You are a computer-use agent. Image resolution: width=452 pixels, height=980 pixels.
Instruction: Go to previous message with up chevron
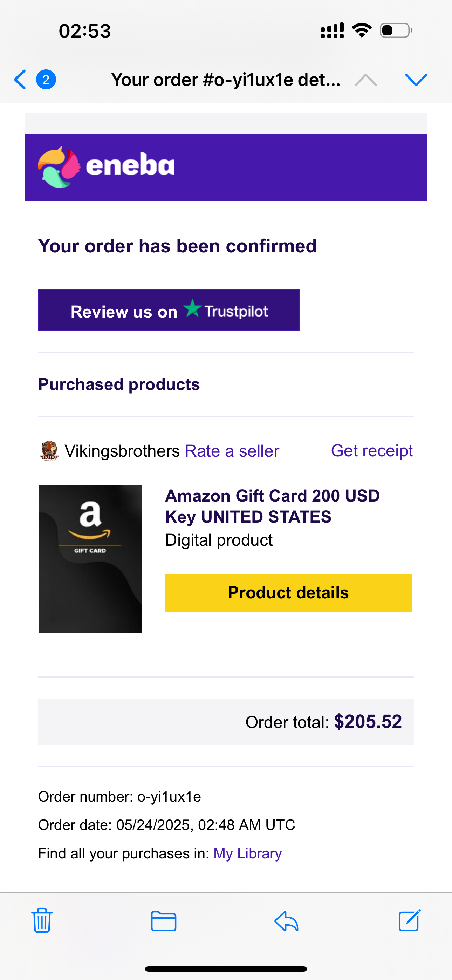366,80
